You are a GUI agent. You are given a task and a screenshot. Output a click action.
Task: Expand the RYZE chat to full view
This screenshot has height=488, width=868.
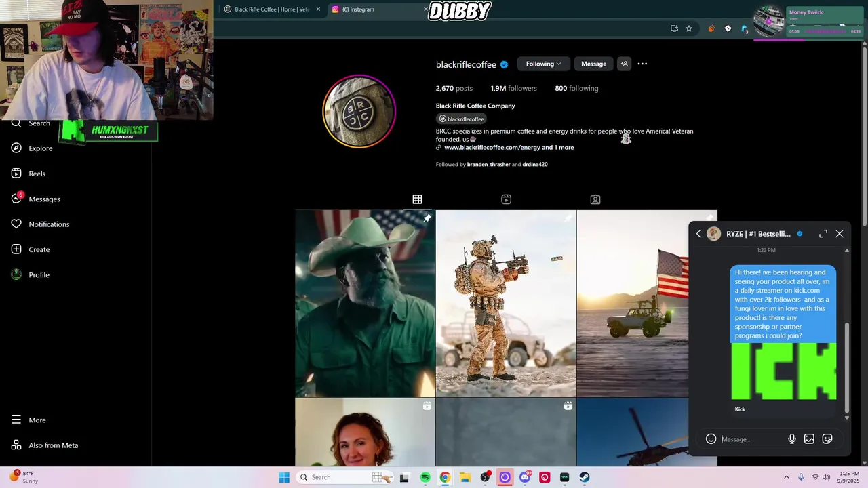coord(823,234)
